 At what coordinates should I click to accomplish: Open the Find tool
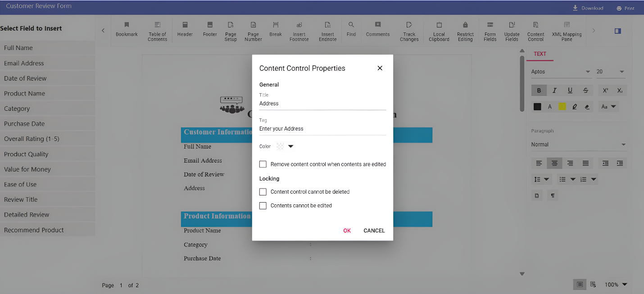coord(351,30)
